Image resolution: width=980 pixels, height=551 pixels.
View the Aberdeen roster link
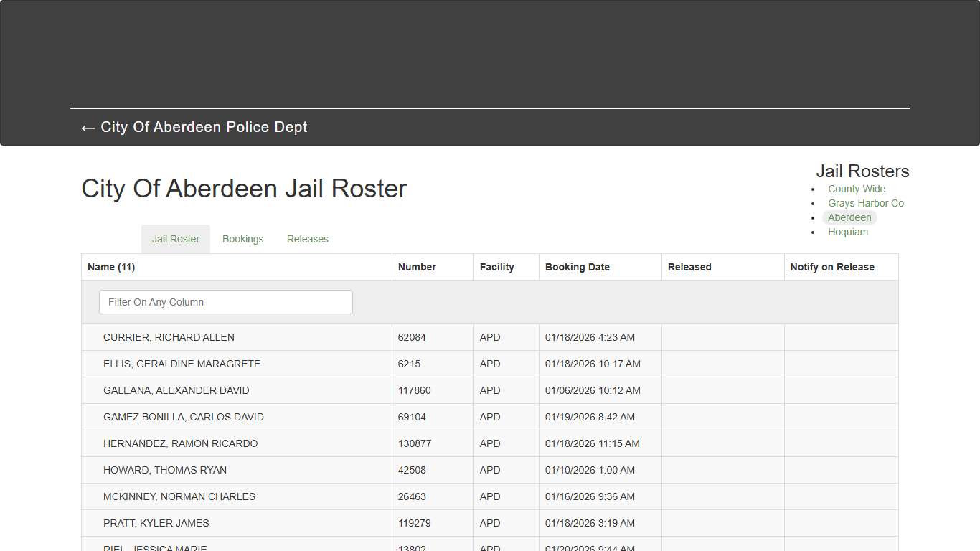point(849,217)
